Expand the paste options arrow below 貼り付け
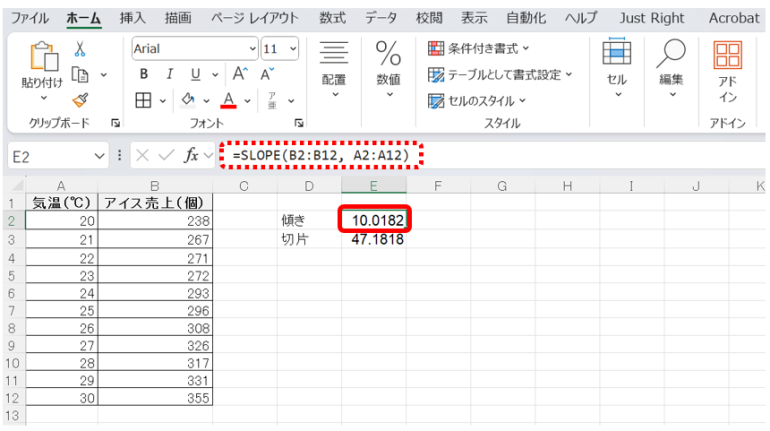Screen dimensions: 770x431 click(x=44, y=98)
